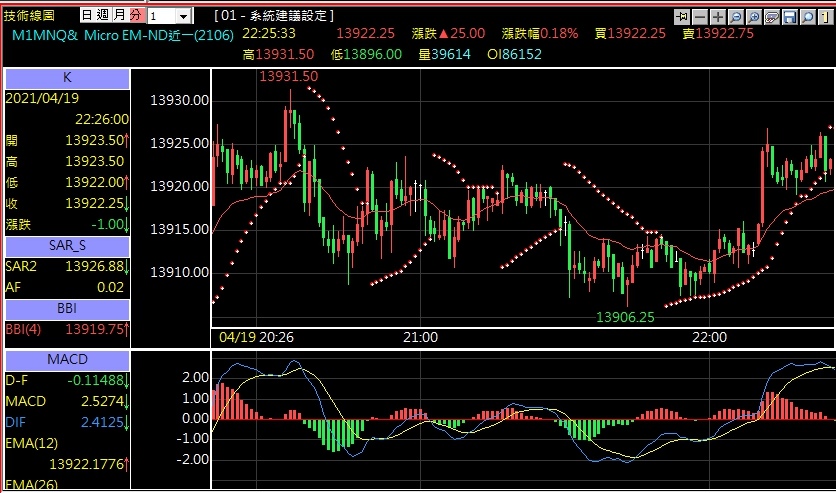The image size is (836, 493).
Task: Click the 2.00 MACD axis label
Action: point(196,377)
